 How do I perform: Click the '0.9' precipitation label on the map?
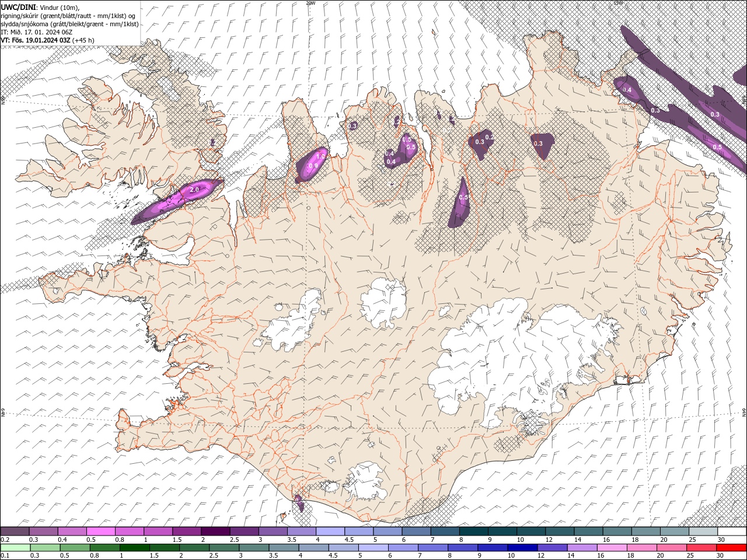point(313,166)
